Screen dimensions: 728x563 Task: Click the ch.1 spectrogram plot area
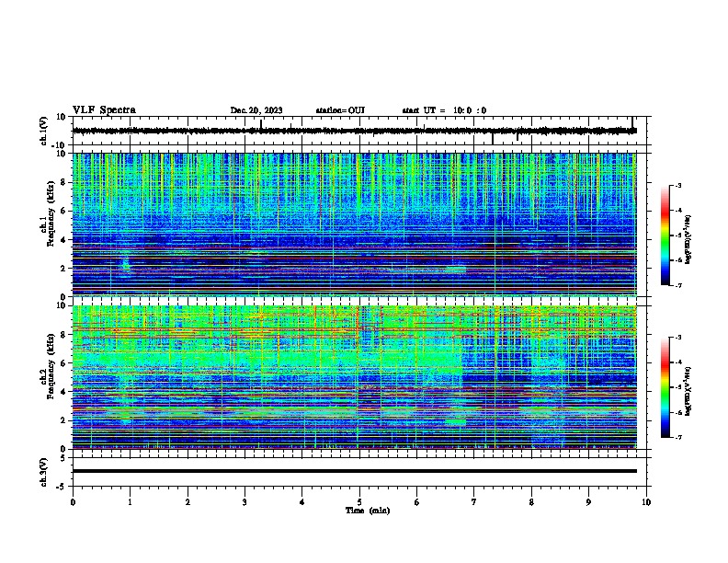355,224
